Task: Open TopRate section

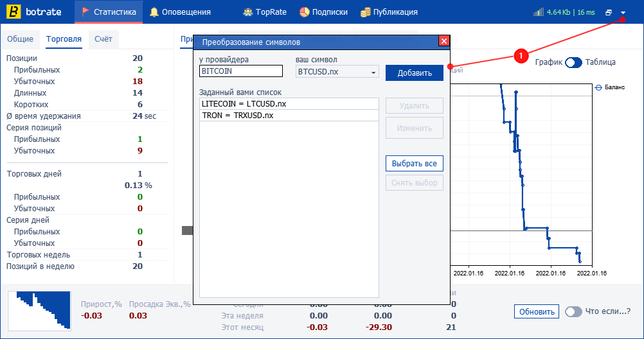Action: coord(265,12)
